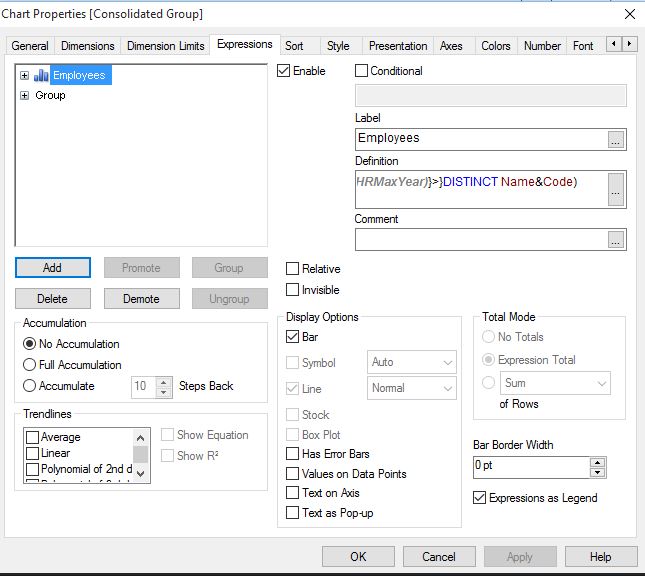Toggle Expressions as Legend checkbox
The image size is (645, 576).
(480, 498)
